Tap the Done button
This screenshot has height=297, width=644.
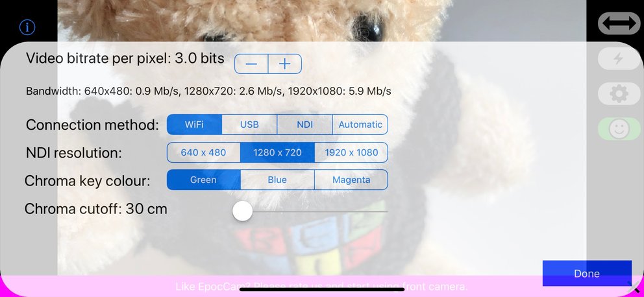[587, 273]
